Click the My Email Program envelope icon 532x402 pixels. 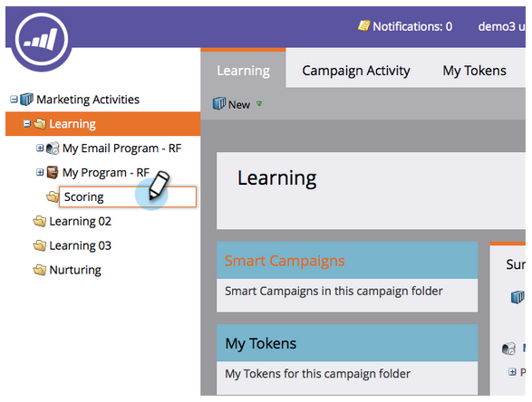coord(53,148)
